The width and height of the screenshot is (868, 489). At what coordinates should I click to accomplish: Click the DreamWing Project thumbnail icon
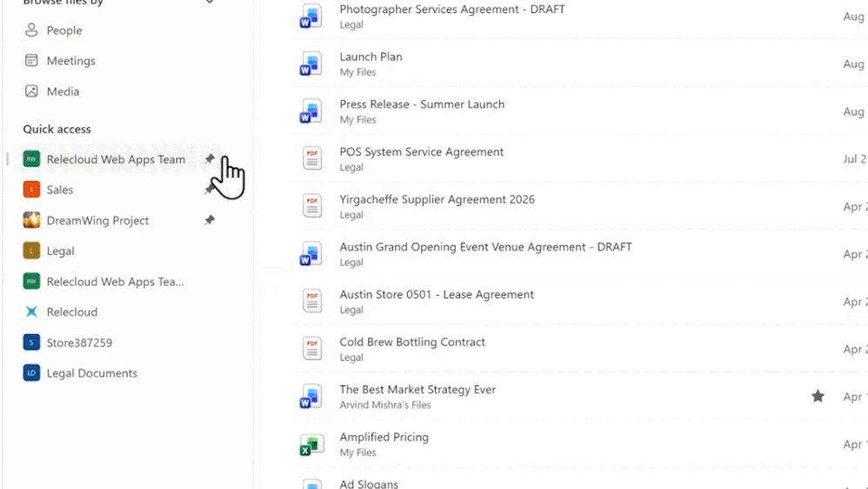coord(31,220)
